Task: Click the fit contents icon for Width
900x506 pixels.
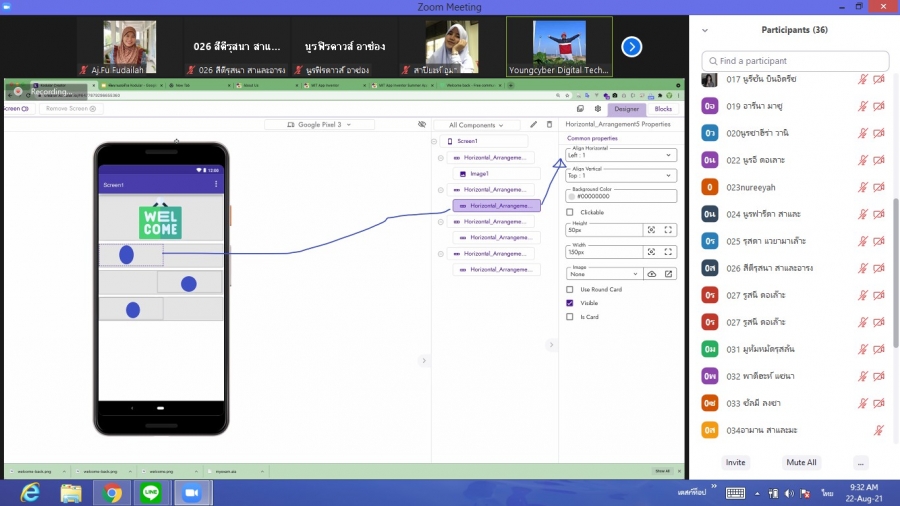Action: pos(652,252)
